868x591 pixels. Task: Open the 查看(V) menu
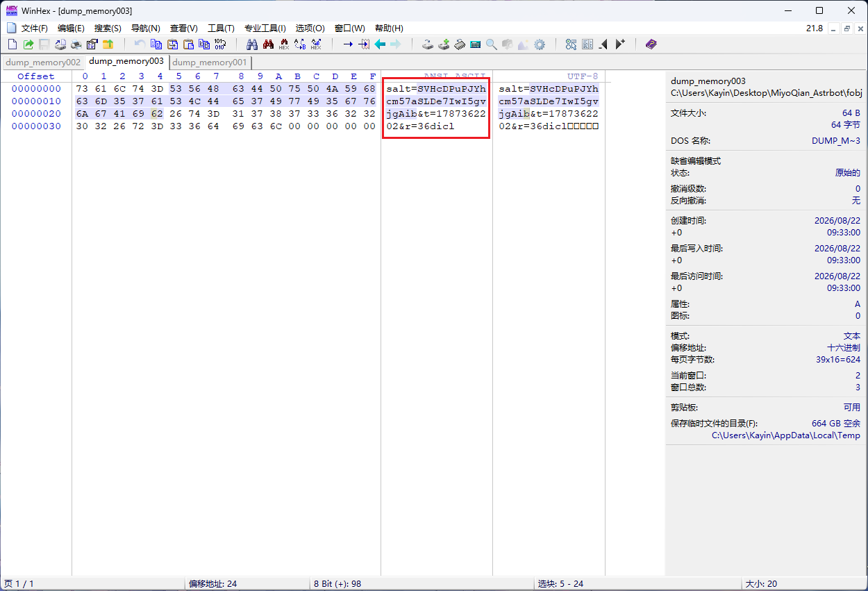coord(183,28)
